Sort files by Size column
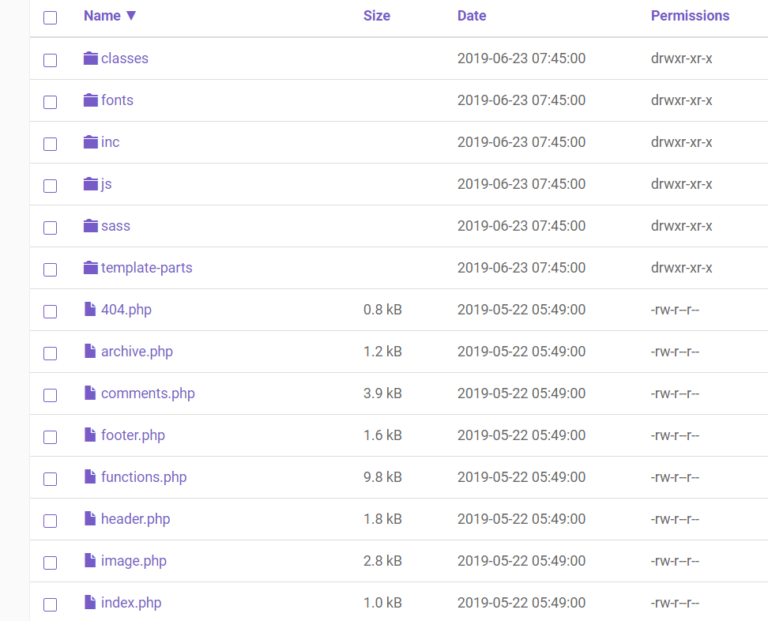This screenshot has height=621, width=768. tap(376, 16)
